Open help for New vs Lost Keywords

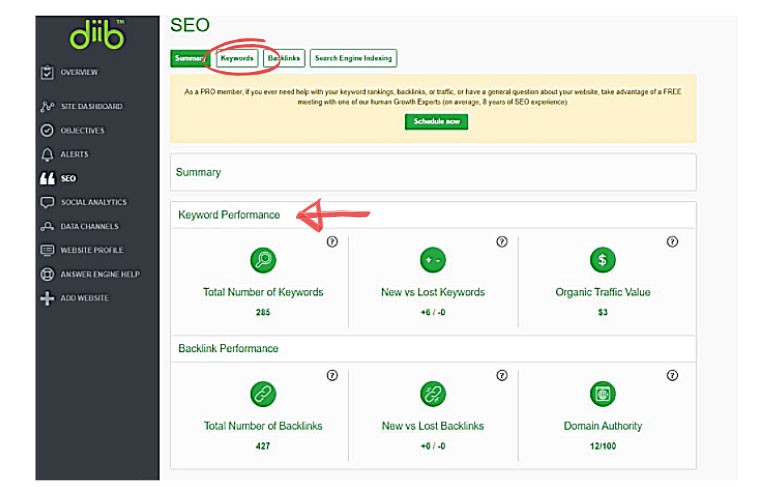click(502, 242)
